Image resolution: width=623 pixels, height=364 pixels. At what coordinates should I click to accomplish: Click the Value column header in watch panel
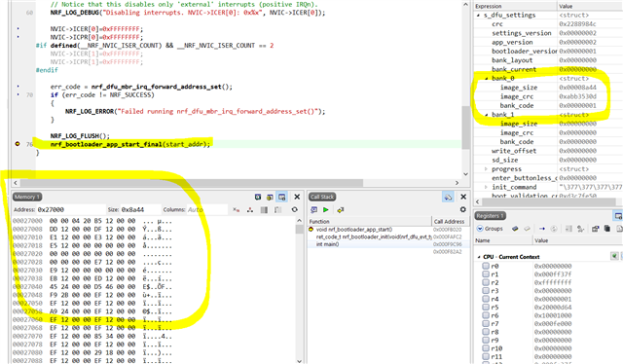pos(590,6)
